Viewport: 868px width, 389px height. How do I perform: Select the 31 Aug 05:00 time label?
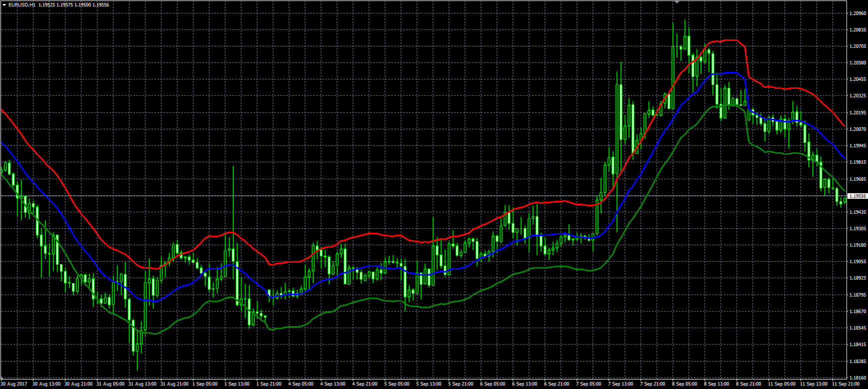[x=110, y=384]
